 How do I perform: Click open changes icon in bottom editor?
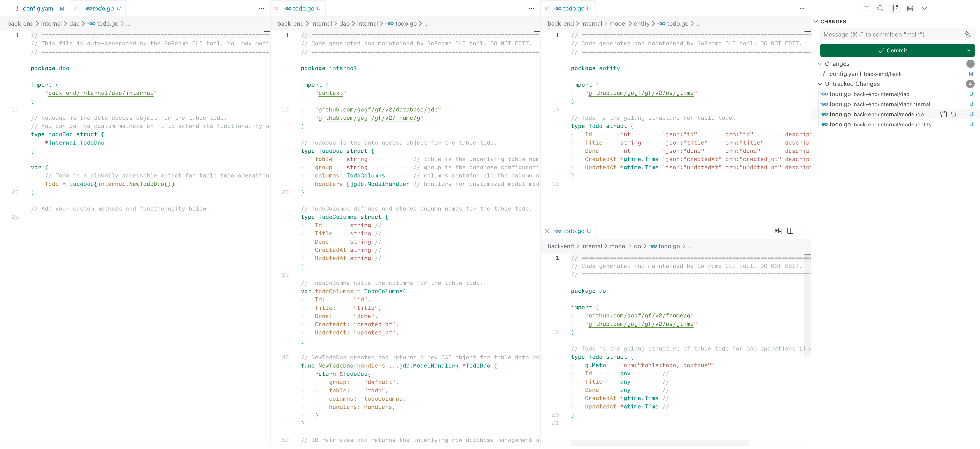click(778, 231)
